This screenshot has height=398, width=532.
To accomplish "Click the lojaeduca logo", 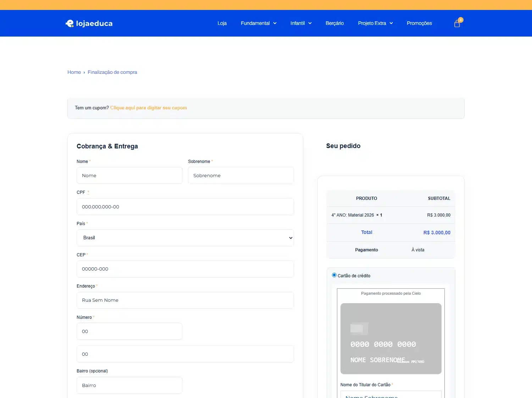I will pos(89,23).
